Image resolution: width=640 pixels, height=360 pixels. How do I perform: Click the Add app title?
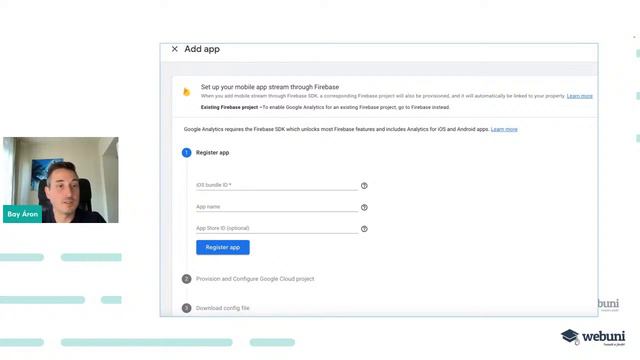(x=202, y=49)
